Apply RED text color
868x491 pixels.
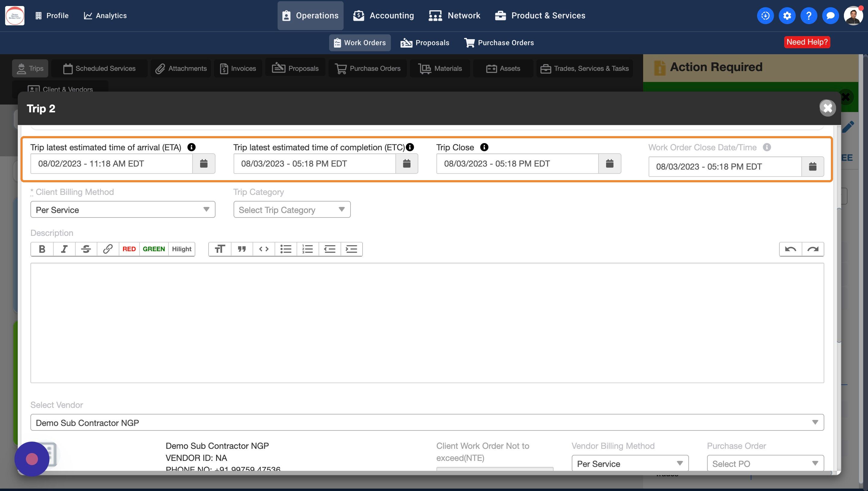tap(129, 249)
